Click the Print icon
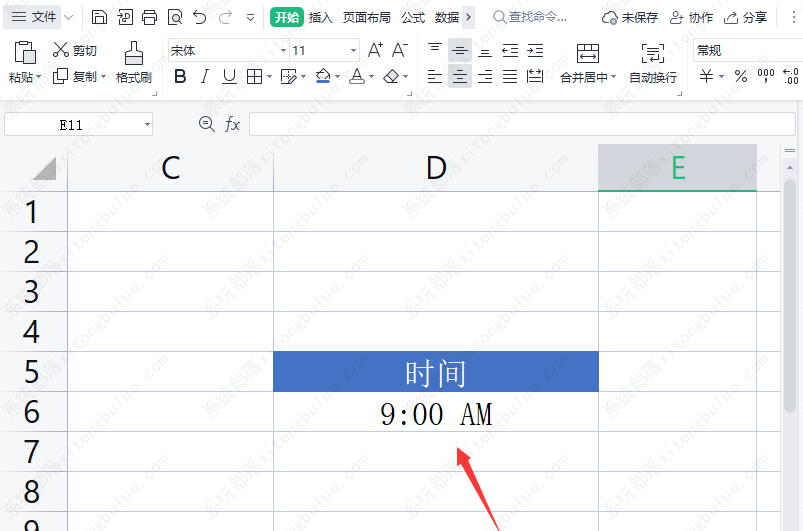This screenshot has width=803, height=531. click(150, 17)
